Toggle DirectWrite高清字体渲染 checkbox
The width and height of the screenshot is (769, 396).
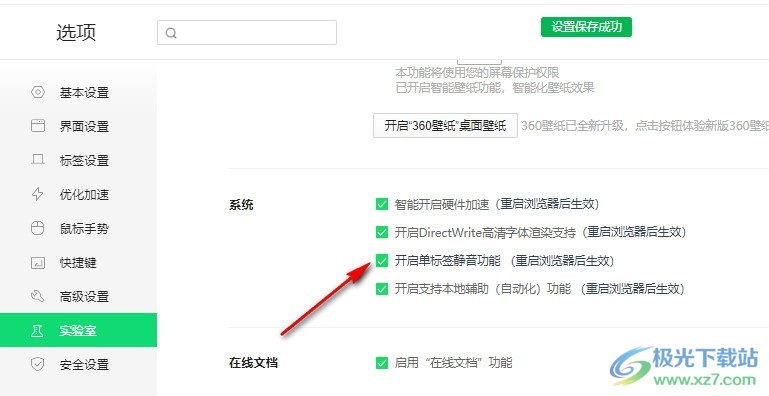pos(382,232)
